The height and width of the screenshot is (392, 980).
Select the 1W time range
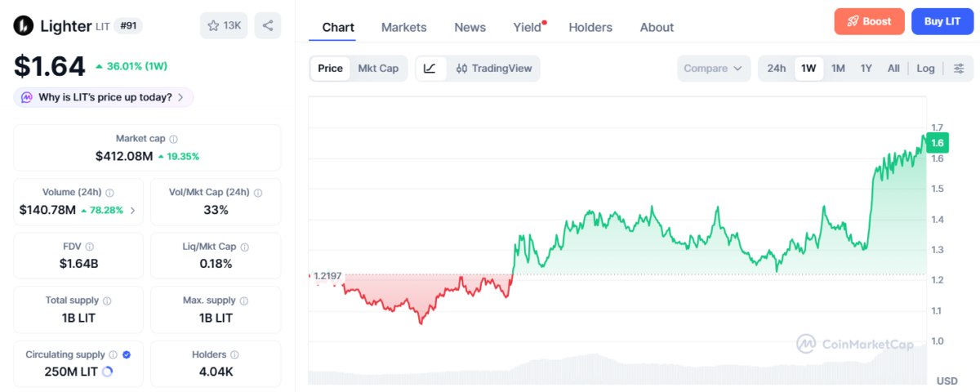click(x=808, y=69)
